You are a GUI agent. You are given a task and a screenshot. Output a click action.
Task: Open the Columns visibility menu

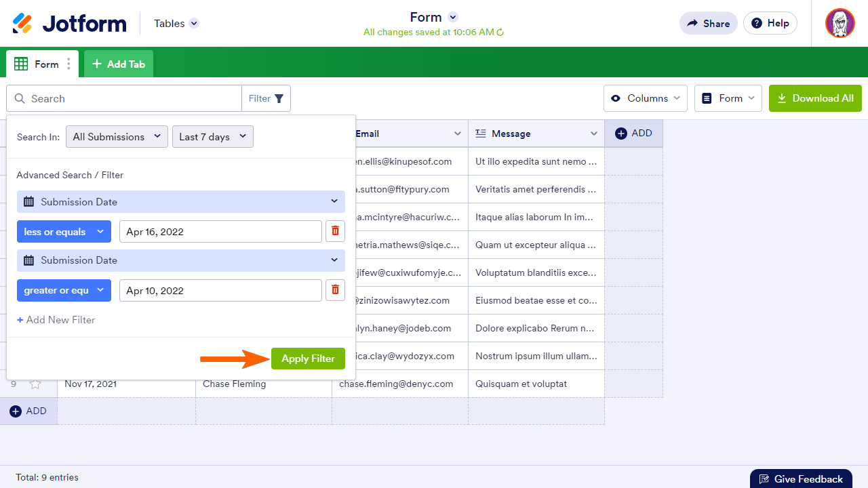click(x=645, y=98)
